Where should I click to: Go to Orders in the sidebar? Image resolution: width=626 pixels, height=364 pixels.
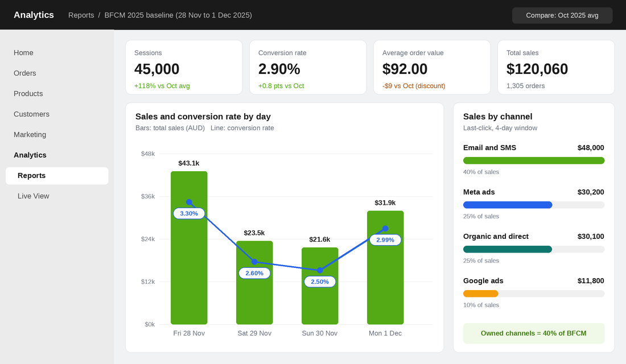point(24,73)
